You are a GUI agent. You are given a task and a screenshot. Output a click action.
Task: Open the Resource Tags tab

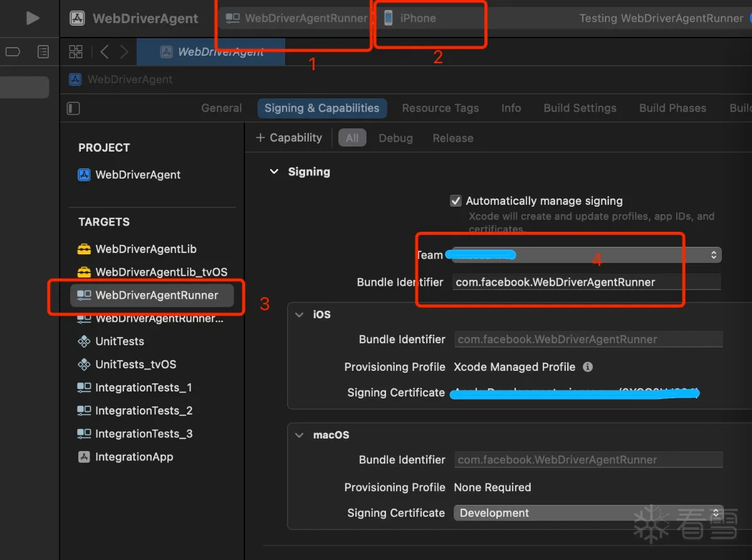(x=441, y=108)
